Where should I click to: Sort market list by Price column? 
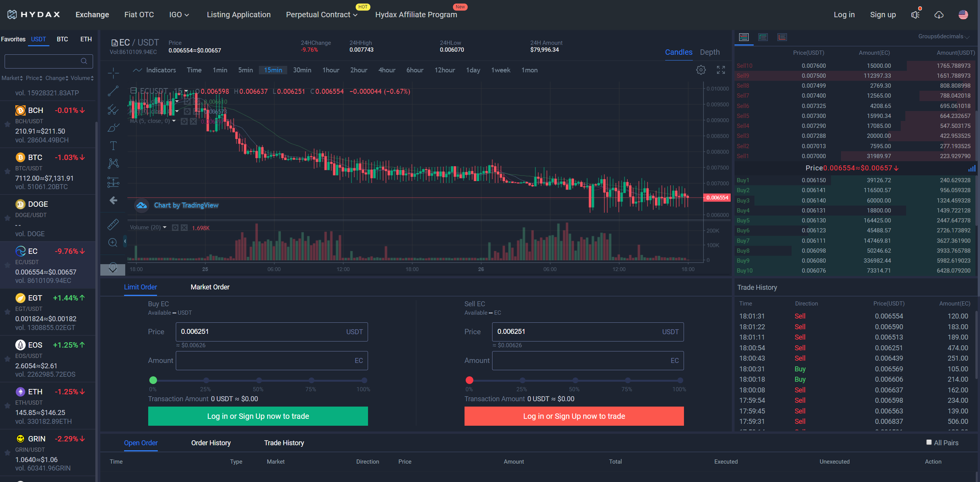pyautogui.click(x=34, y=78)
